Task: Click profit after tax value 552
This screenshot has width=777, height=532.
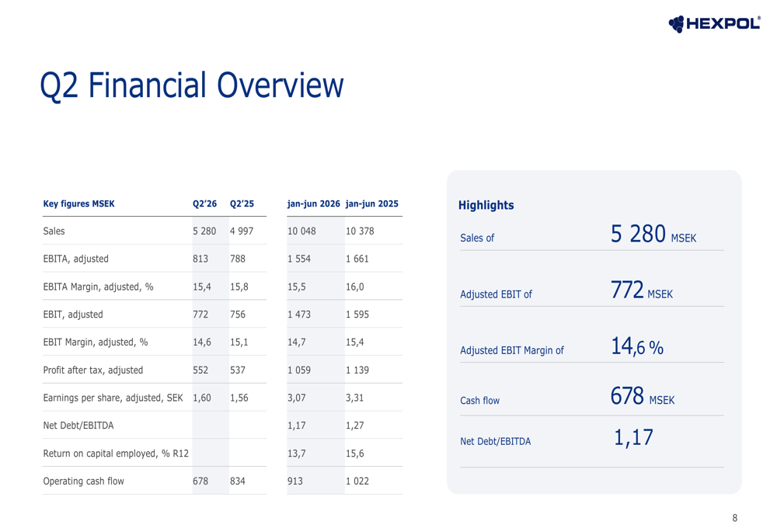Action: 200,370
